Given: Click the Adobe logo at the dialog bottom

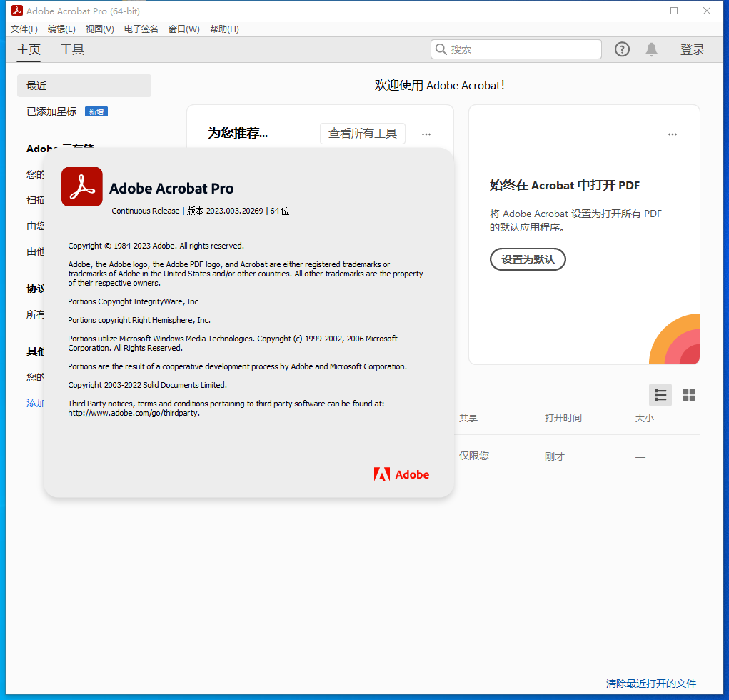Looking at the screenshot, I should click(x=401, y=474).
